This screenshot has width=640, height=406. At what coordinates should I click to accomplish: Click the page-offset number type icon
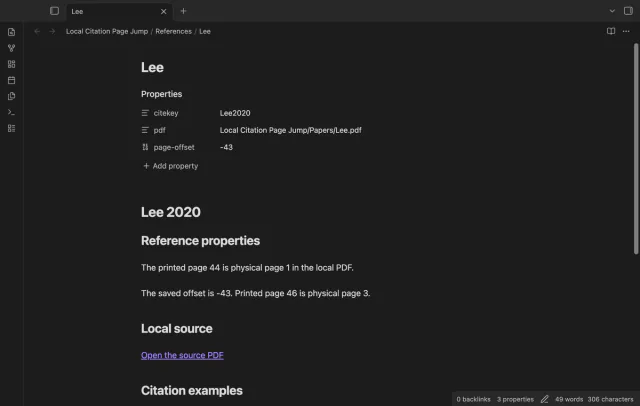145,147
